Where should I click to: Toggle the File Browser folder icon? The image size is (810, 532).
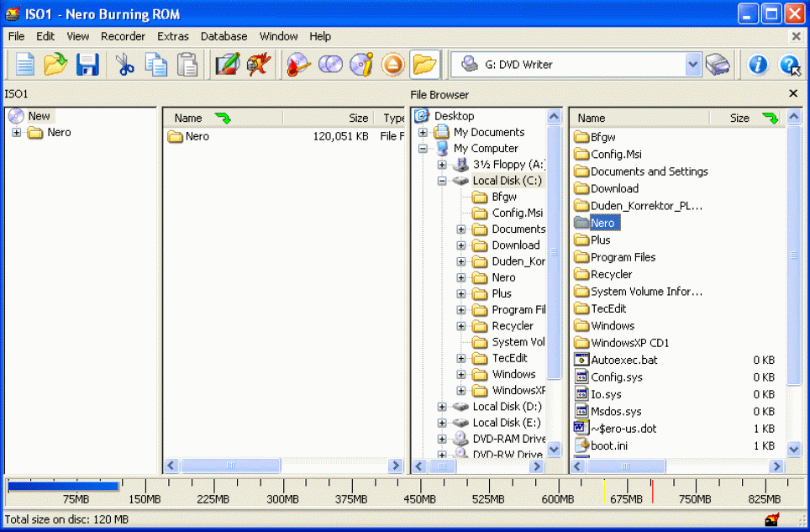[x=425, y=64]
